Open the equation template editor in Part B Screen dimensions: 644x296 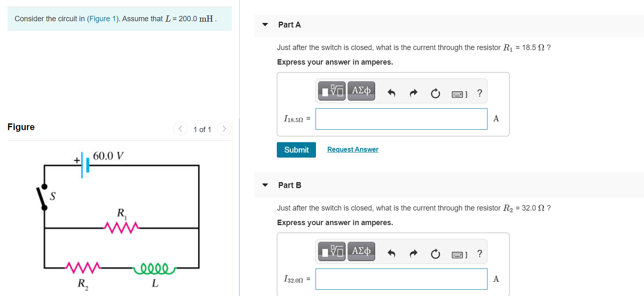[x=331, y=251]
